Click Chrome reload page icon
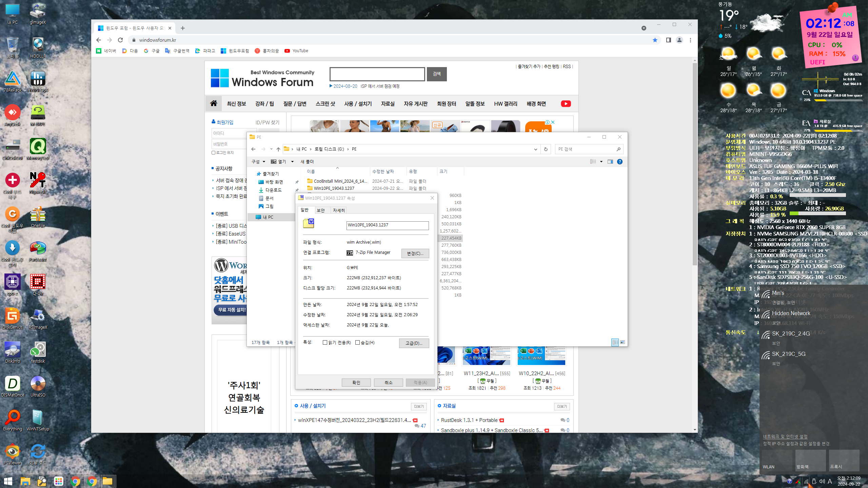The image size is (868, 488). pos(120,40)
